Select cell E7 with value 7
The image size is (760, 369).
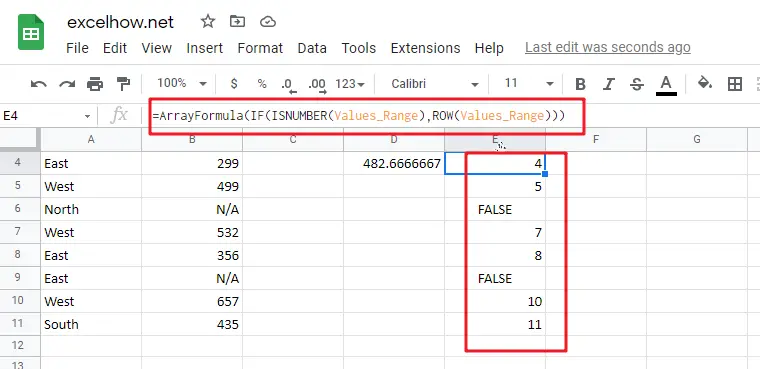click(x=495, y=232)
